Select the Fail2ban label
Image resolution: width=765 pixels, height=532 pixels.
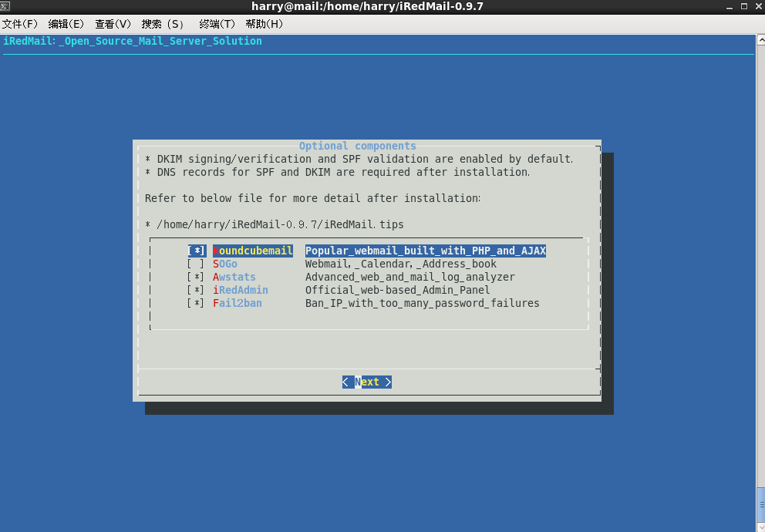237,303
